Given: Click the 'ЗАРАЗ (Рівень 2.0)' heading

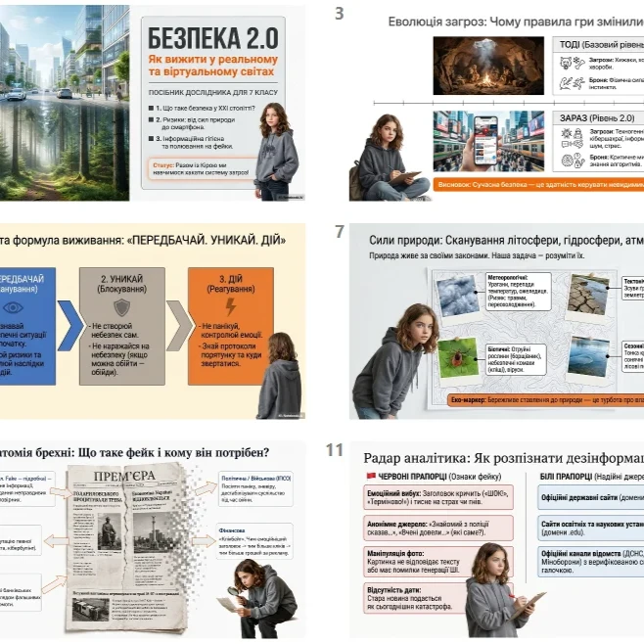Looking at the screenshot, I should pyautogui.click(x=597, y=117).
